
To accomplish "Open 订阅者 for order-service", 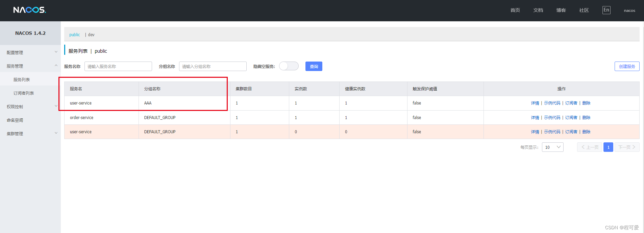I will click(571, 118).
